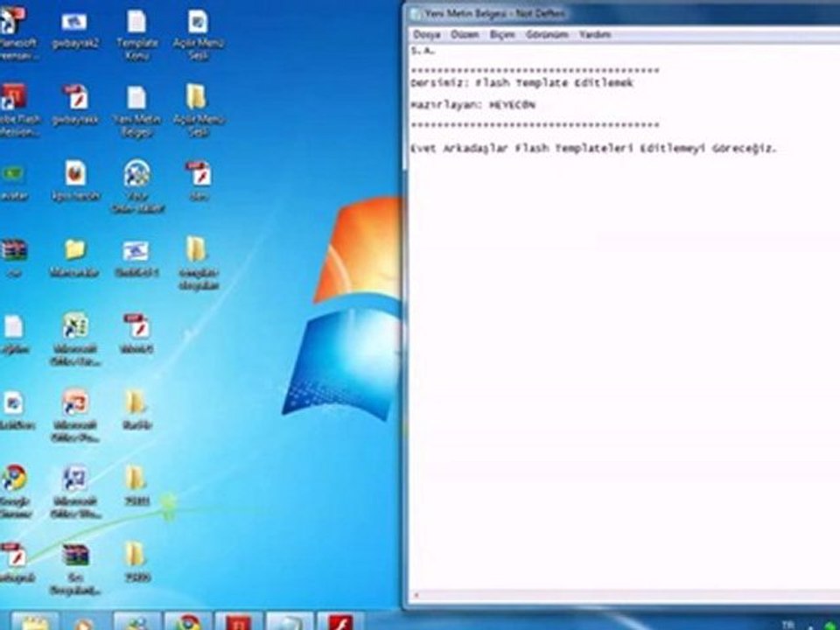This screenshot has width=840, height=630.
Task: Click the TR language indicator in system tray
Action: [788, 625]
